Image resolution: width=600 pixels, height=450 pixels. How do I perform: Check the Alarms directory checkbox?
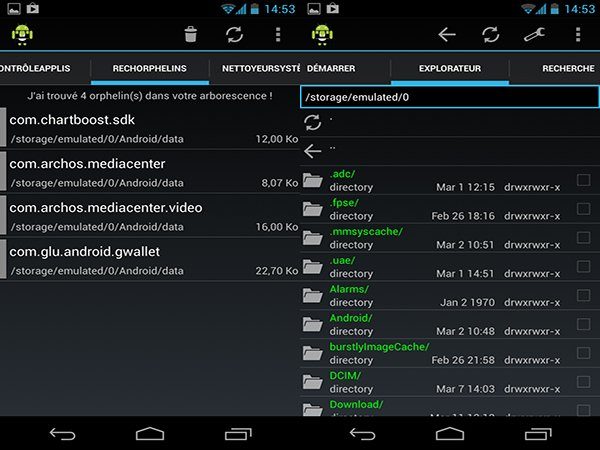pyautogui.click(x=584, y=295)
